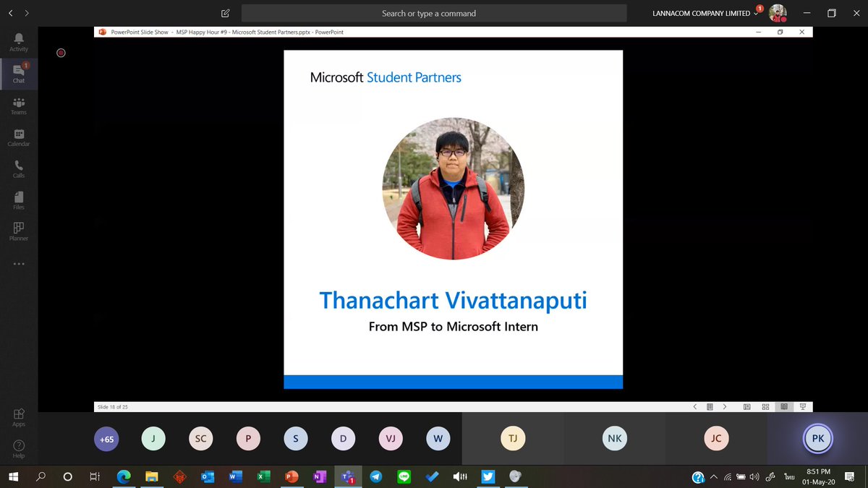This screenshot has height=488, width=868.
Task: Select participant avatar J
Action: tap(153, 439)
